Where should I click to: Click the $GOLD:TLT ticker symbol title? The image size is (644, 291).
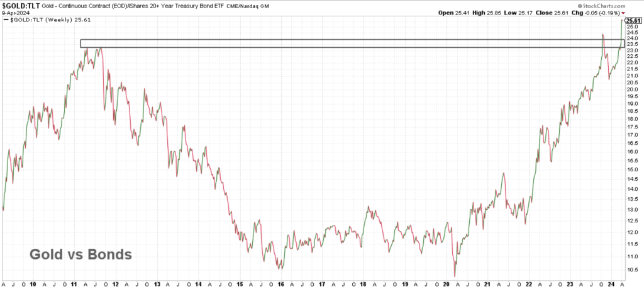tap(21, 5)
